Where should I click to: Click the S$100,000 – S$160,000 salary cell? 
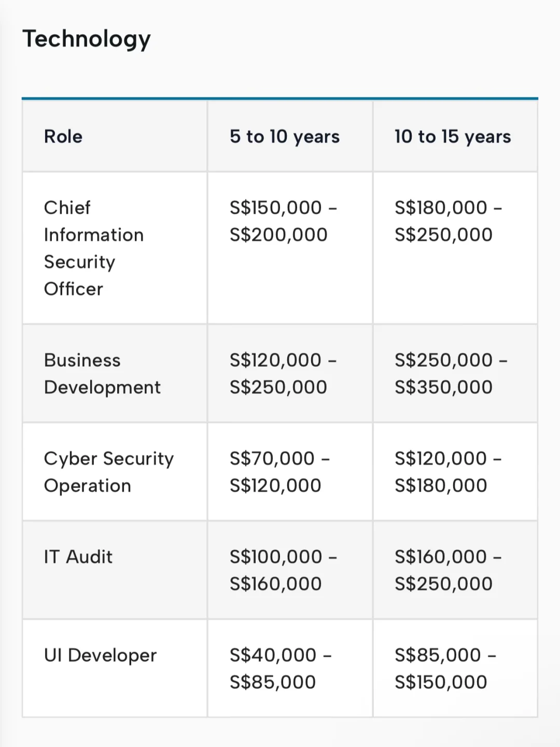click(283, 570)
